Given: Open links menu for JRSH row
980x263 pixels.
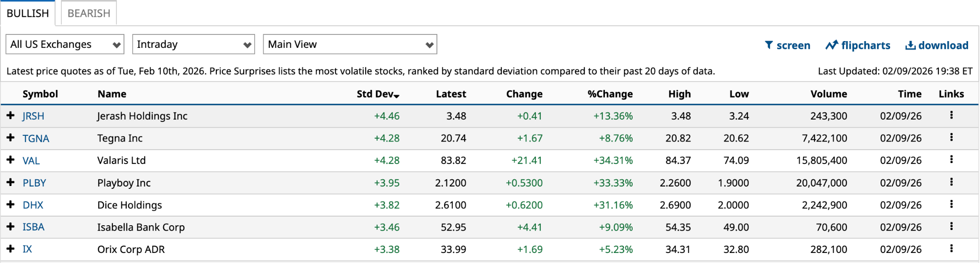Looking at the screenshot, I should [951, 115].
